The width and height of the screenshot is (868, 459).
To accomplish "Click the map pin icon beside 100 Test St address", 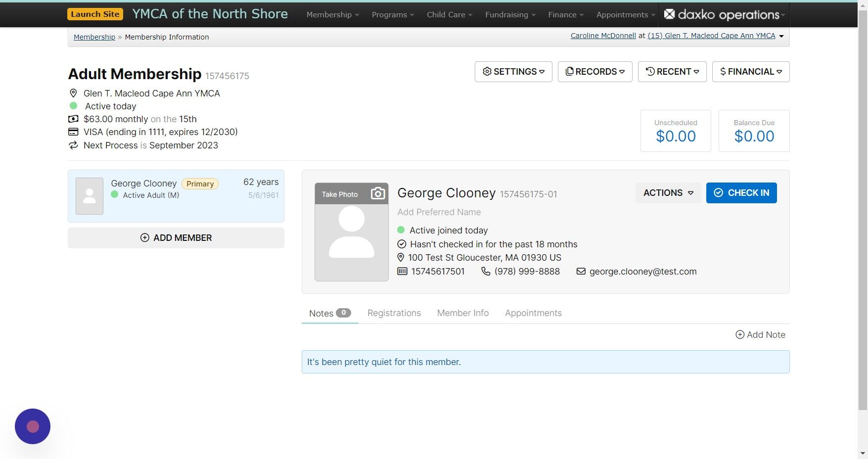I will click(401, 257).
